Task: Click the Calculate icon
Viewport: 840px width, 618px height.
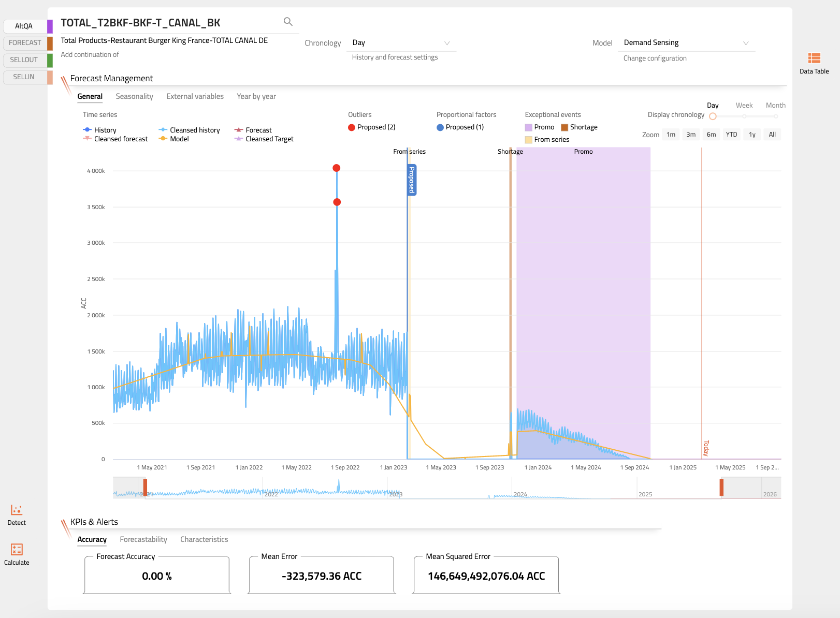Action: (x=17, y=550)
